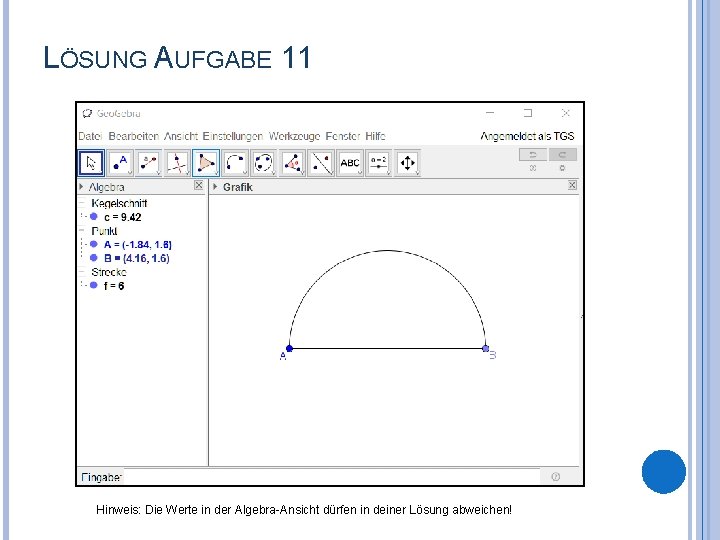Viewport: 720px width, 540px height.
Task: Select the Move Graphics View tool
Action: coord(407,163)
